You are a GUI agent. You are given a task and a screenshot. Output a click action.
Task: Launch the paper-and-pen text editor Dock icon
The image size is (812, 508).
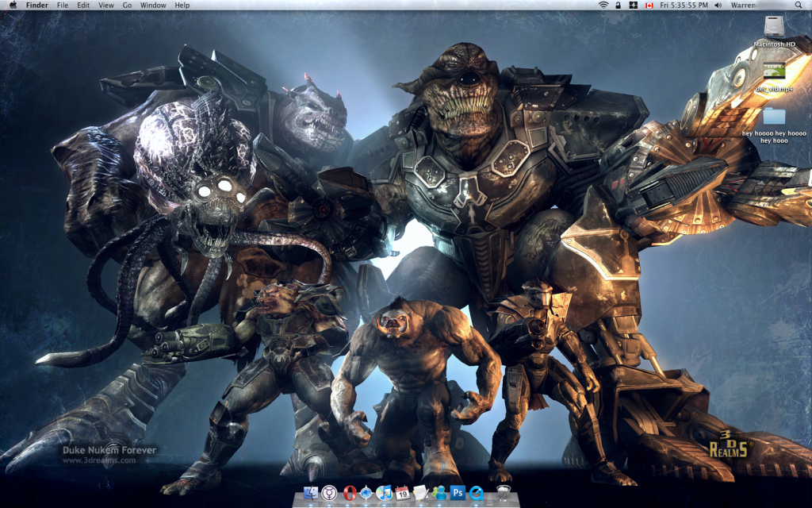tap(420, 493)
